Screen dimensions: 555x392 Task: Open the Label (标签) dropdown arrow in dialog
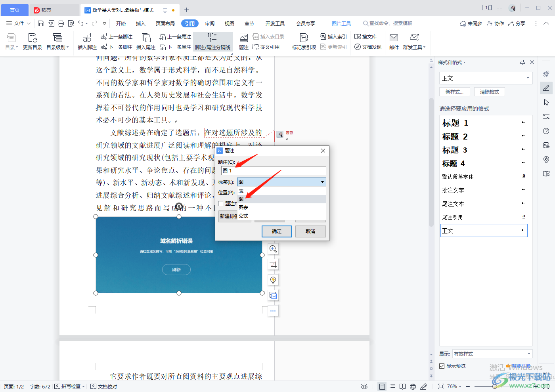[x=322, y=182]
